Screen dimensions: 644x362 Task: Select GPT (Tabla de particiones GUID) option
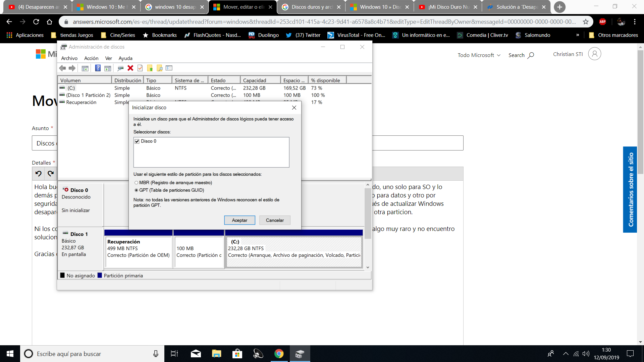tap(136, 190)
